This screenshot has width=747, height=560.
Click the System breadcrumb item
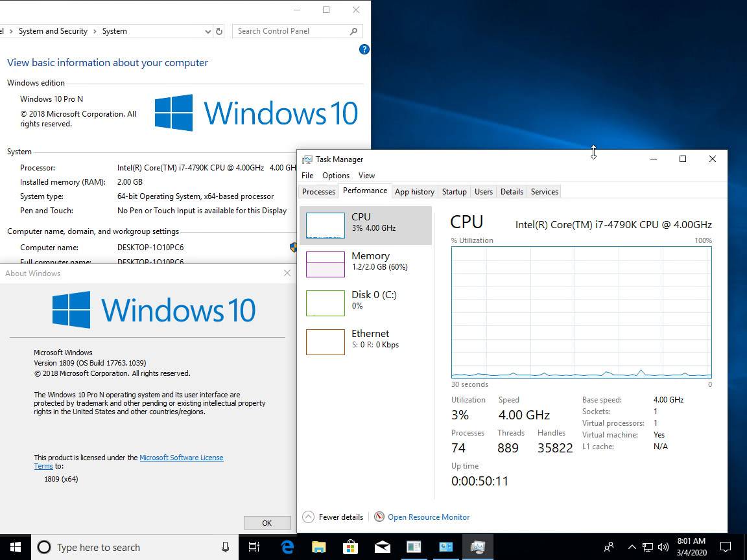[x=114, y=31]
